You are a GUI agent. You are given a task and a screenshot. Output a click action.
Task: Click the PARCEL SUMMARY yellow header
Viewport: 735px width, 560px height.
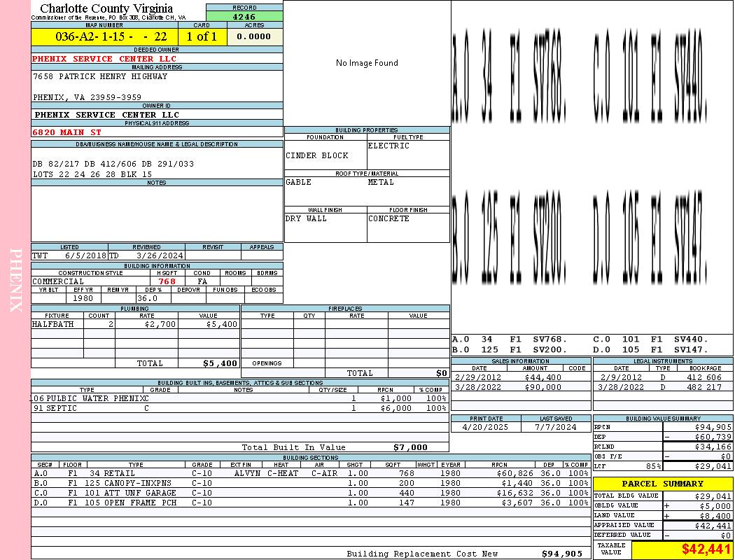pos(663,484)
